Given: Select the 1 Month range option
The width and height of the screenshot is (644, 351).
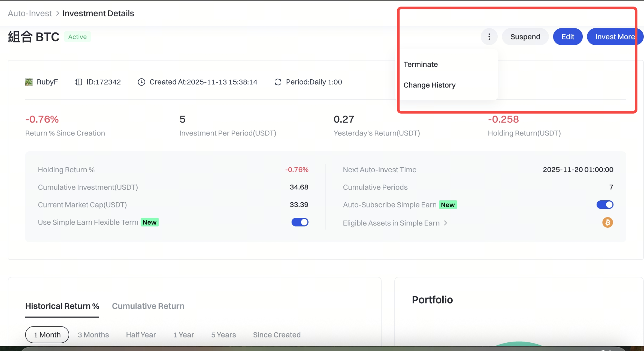Looking at the screenshot, I should 47,335.
